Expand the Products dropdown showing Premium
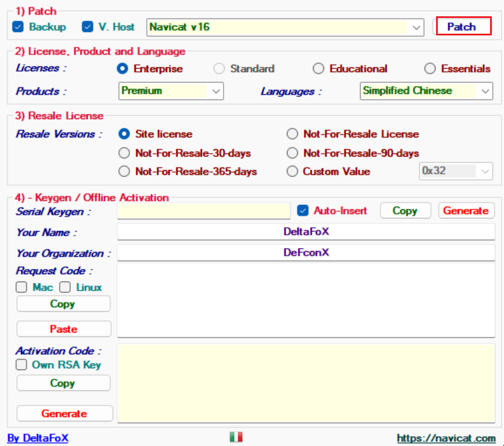The height and width of the screenshot is (446, 504). point(216,91)
